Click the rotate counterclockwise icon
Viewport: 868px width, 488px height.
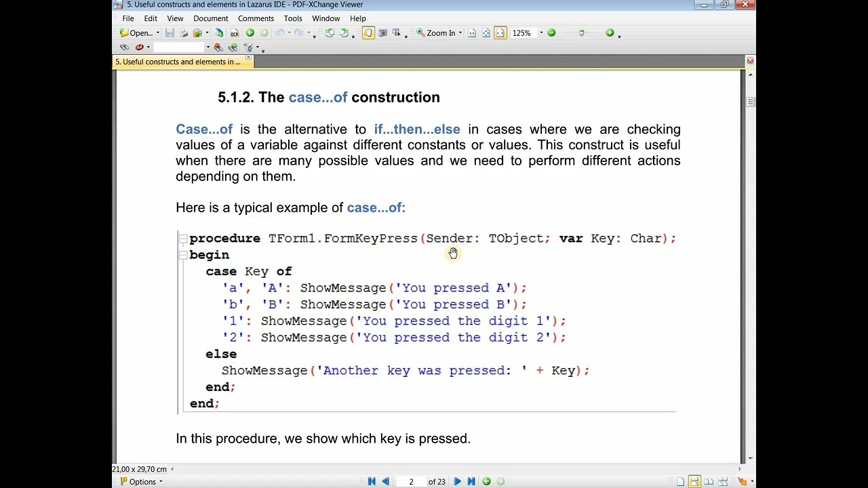pos(330,33)
